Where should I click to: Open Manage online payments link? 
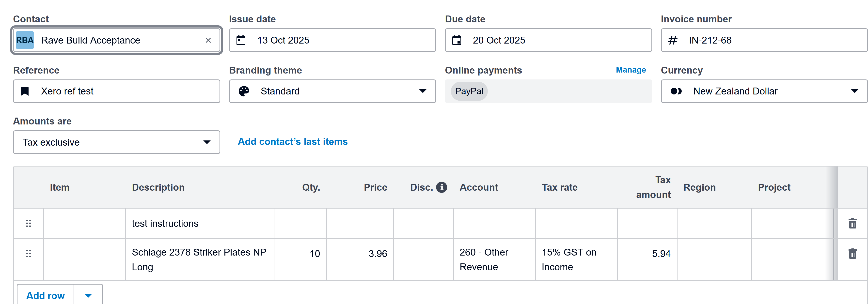point(631,70)
